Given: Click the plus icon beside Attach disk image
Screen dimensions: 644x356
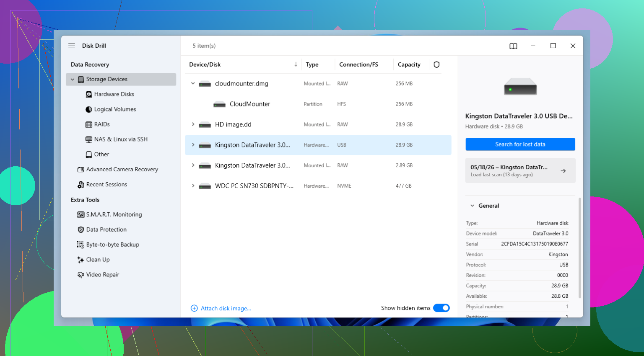Looking at the screenshot, I should click(x=194, y=308).
